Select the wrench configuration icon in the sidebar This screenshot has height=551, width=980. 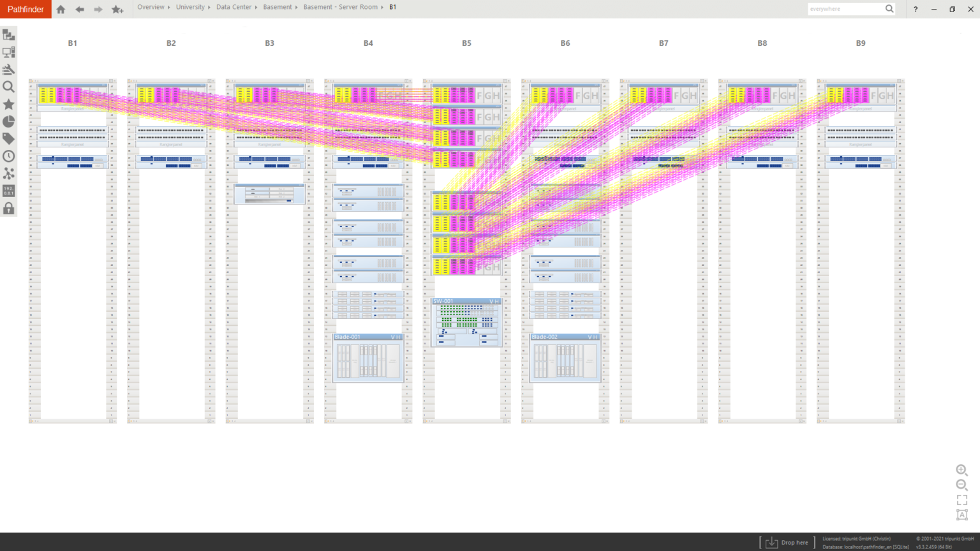tap(8, 69)
